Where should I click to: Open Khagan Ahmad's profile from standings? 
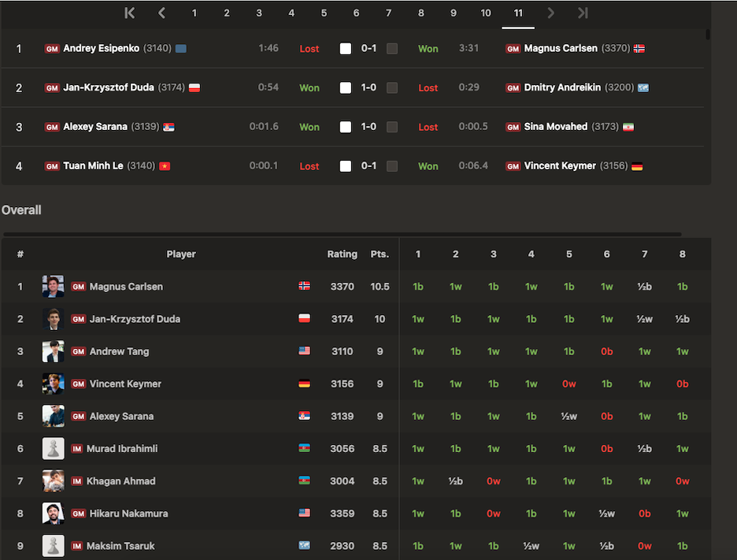pos(122,481)
